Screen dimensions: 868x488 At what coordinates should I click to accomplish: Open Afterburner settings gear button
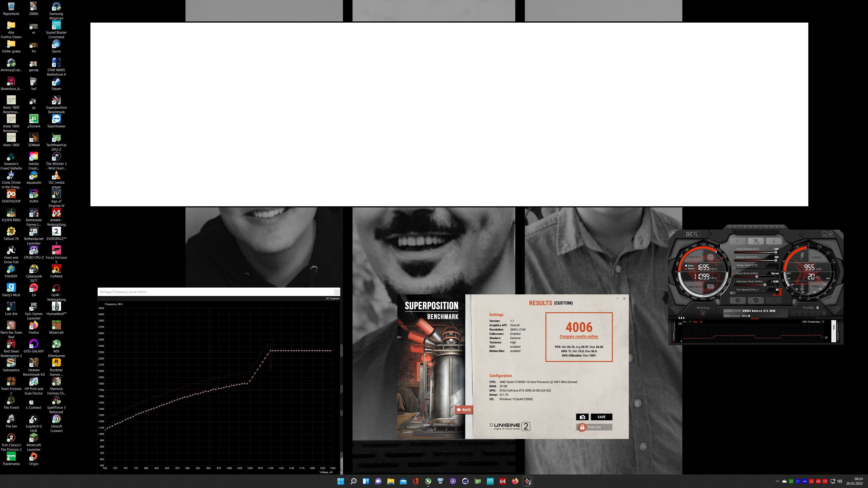738,300
